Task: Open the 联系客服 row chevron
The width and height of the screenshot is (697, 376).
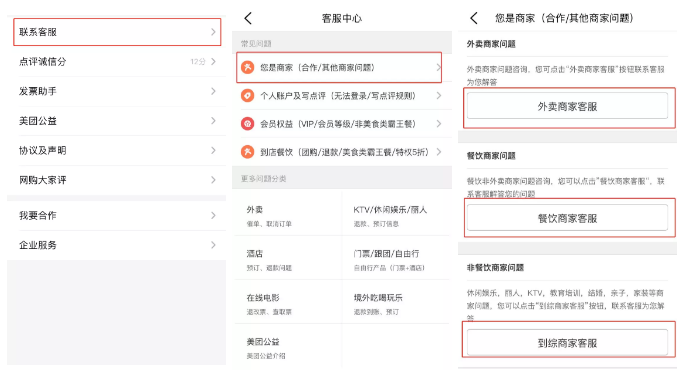Action: 213,32
